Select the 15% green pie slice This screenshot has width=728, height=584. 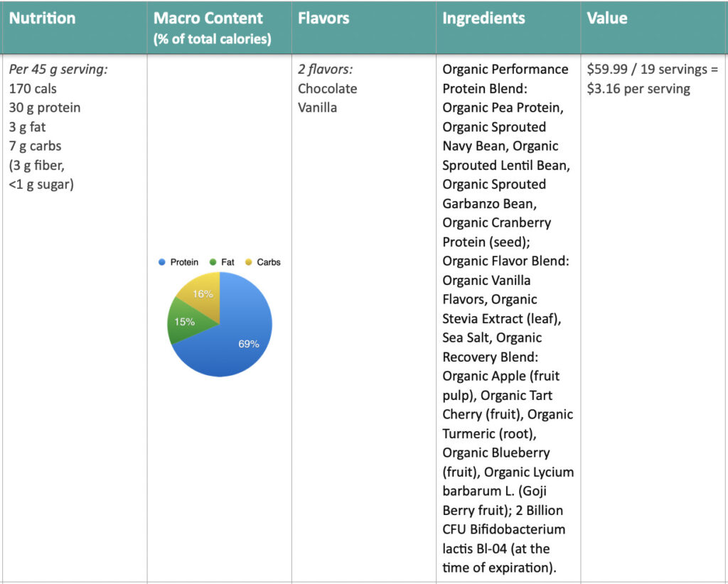pos(185,321)
